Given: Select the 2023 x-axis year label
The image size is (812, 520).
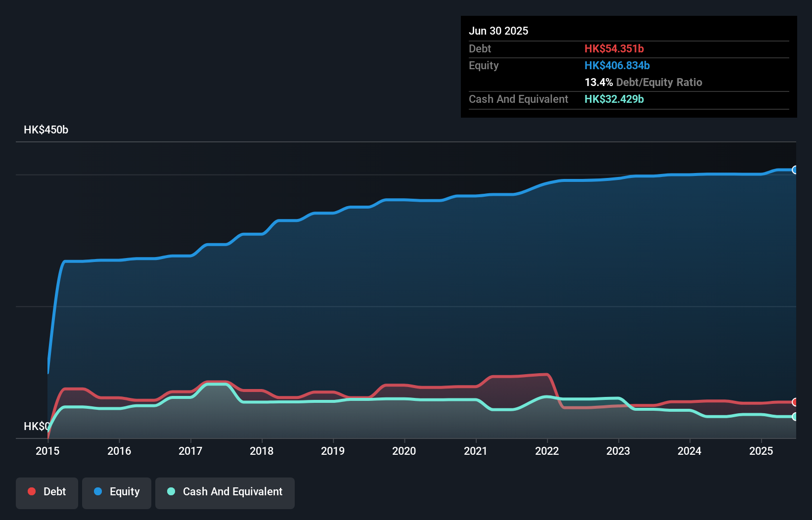Looking at the screenshot, I should 618,451.
